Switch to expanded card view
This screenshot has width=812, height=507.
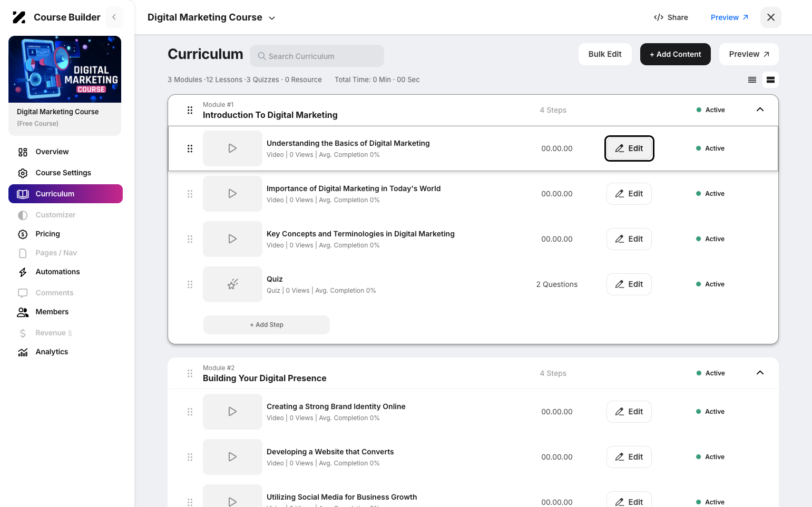(770, 80)
